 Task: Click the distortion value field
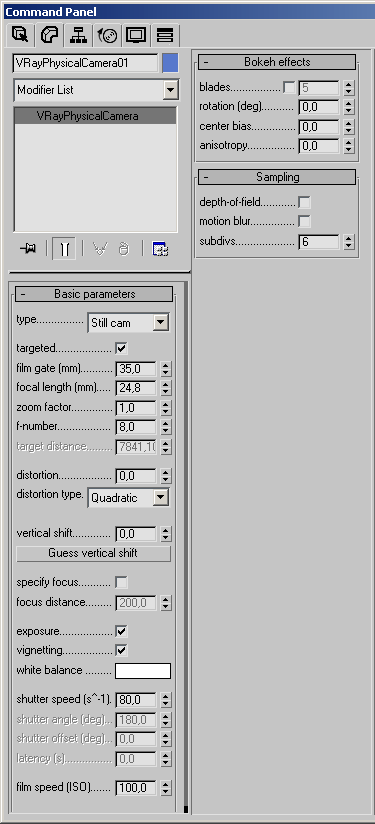(x=136, y=476)
